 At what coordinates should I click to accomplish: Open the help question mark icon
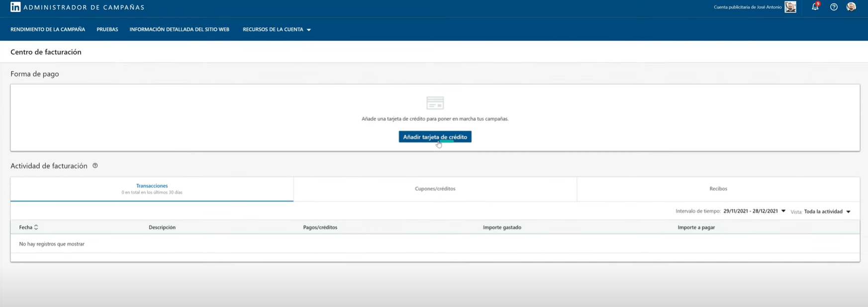(x=834, y=7)
